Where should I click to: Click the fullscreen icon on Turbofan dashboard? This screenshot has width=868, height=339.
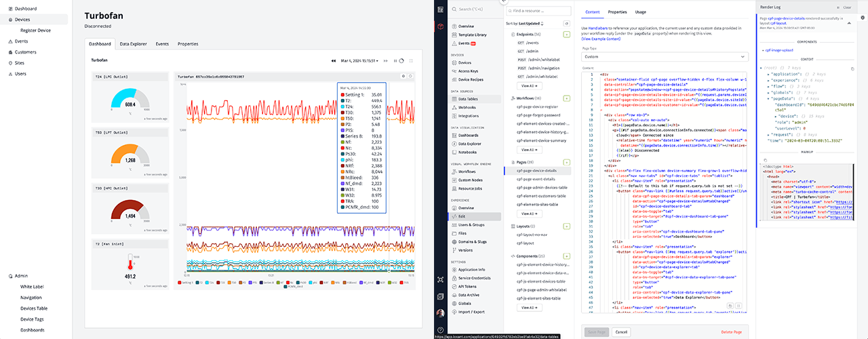point(411,61)
